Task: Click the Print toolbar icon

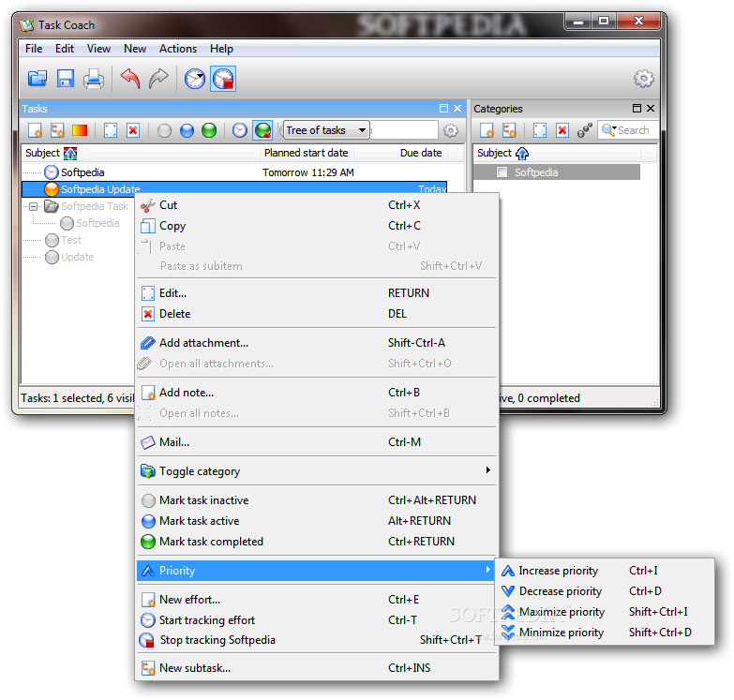Action: click(x=94, y=78)
